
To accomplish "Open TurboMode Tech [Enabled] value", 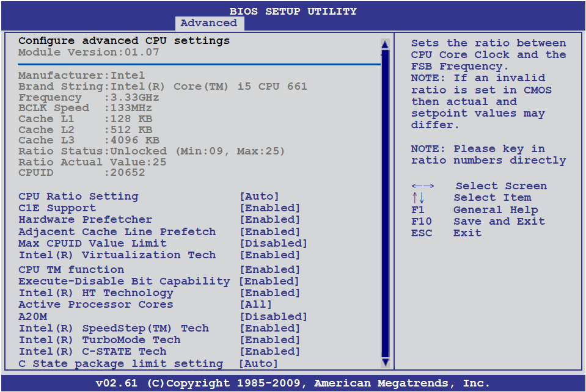I will [270, 339].
